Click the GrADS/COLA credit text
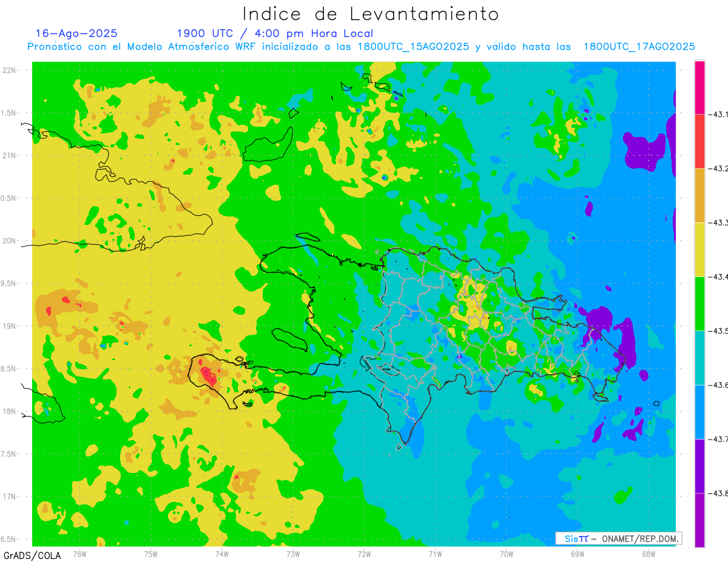This screenshot has height=562, width=728. (x=32, y=555)
